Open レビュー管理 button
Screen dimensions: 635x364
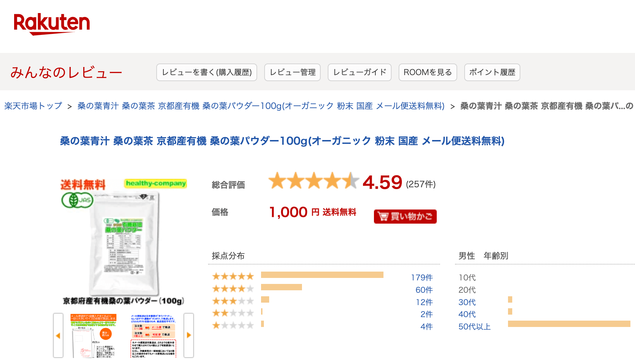[x=292, y=72]
